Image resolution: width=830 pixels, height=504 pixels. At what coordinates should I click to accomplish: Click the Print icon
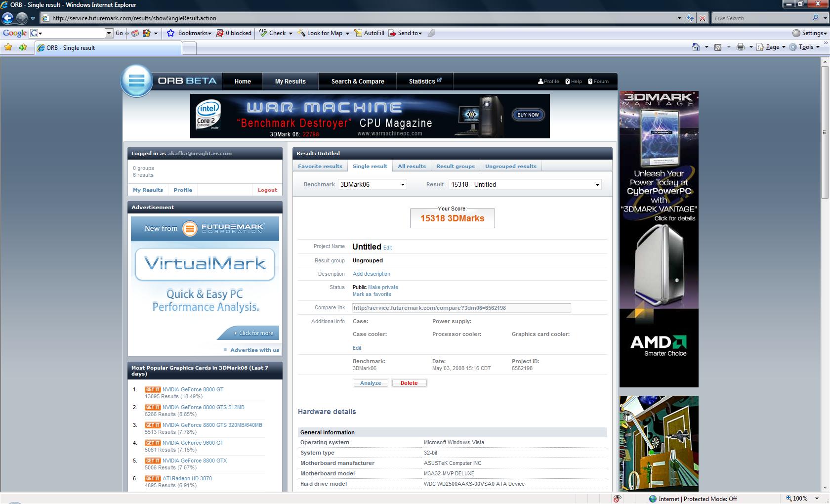coord(740,47)
